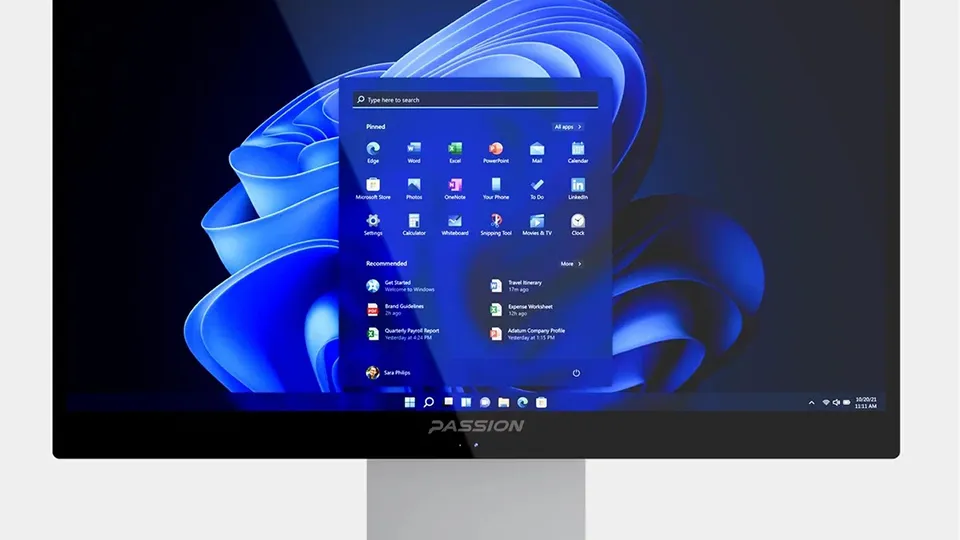Open Quarterly Payroll Report file
960x540 pixels.
pos(403,334)
